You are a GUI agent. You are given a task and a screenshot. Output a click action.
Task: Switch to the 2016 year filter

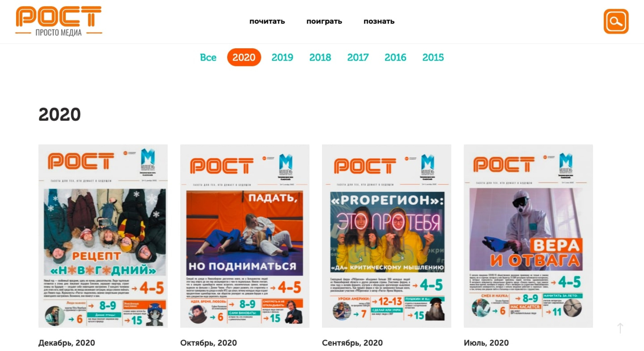pos(395,57)
